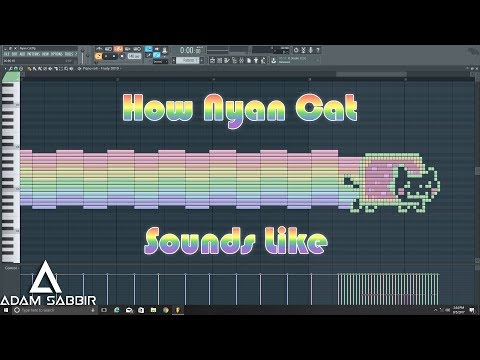Viewport: 480px width, 360px height.
Task: Click the FL Studio taskbar icon
Action: [x=178, y=310]
